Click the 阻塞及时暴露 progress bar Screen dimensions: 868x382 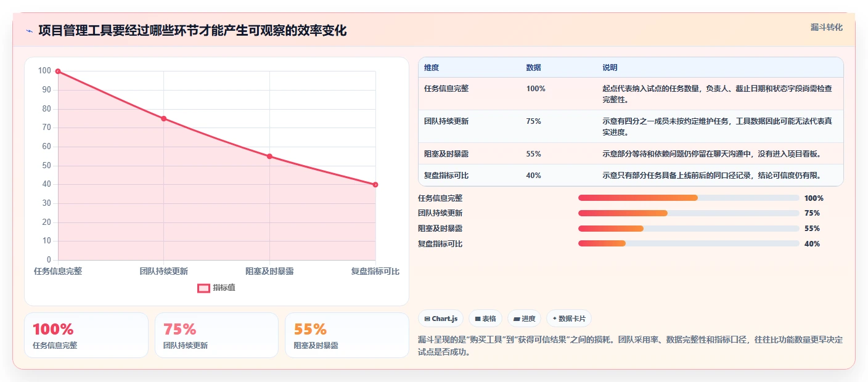pyautogui.click(x=689, y=229)
